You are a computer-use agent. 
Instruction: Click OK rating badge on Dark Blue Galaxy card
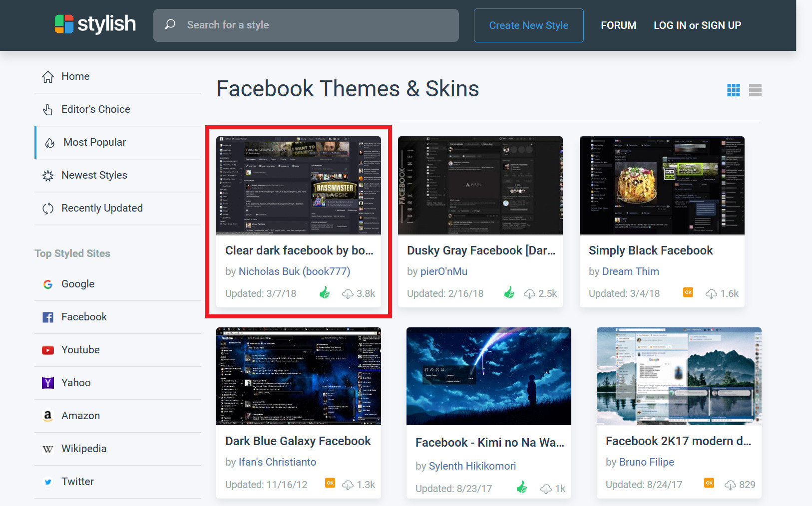point(330,483)
